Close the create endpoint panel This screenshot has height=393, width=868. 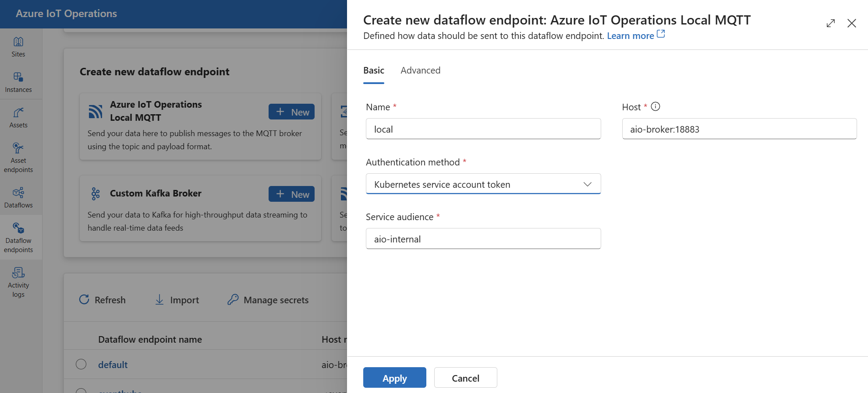click(x=852, y=23)
